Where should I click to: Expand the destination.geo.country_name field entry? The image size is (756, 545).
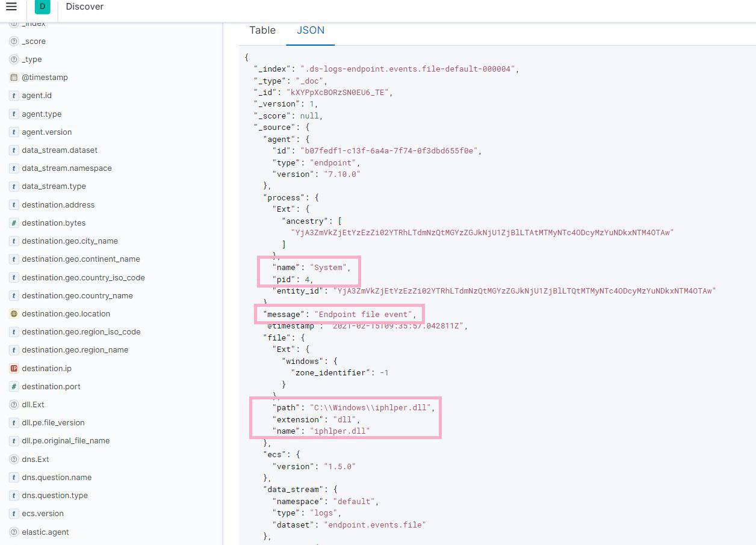tap(76, 295)
